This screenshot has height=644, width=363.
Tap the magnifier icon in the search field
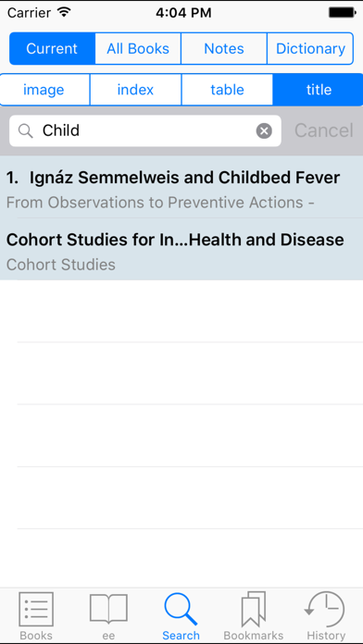pyautogui.click(x=26, y=131)
